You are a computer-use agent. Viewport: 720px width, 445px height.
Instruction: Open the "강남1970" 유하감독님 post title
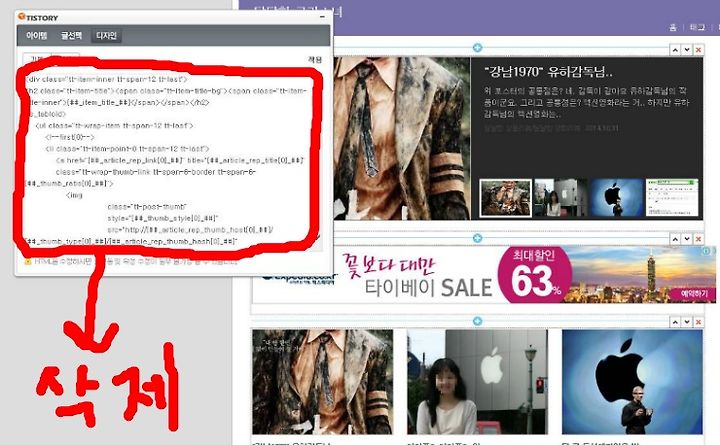point(548,72)
